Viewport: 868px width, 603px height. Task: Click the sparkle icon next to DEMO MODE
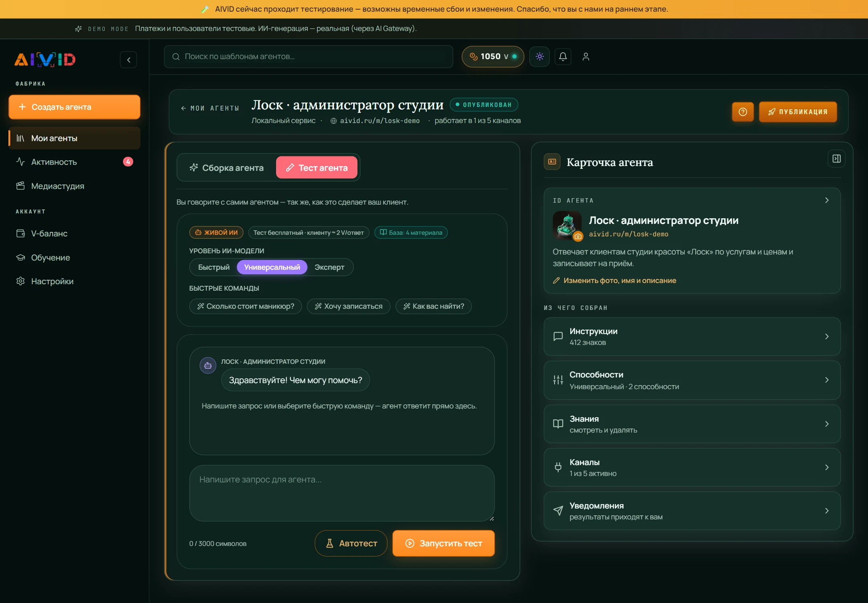coord(79,29)
